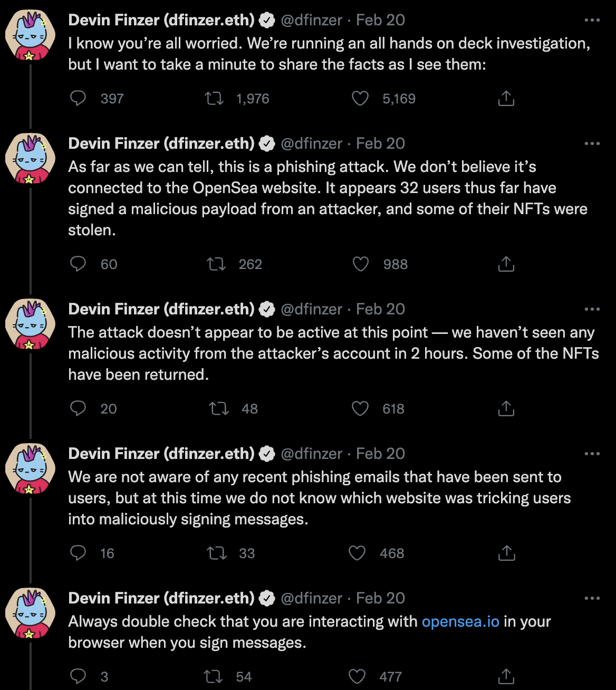Open the @dfinzer handle on the first tweet
This screenshot has width=616, height=690.
[x=312, y=20]
